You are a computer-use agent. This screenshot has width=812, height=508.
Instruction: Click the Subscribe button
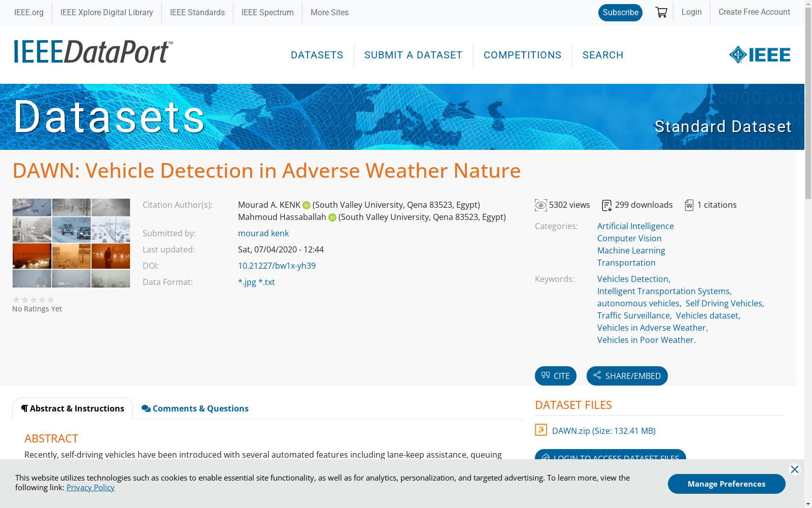(620, 13)
